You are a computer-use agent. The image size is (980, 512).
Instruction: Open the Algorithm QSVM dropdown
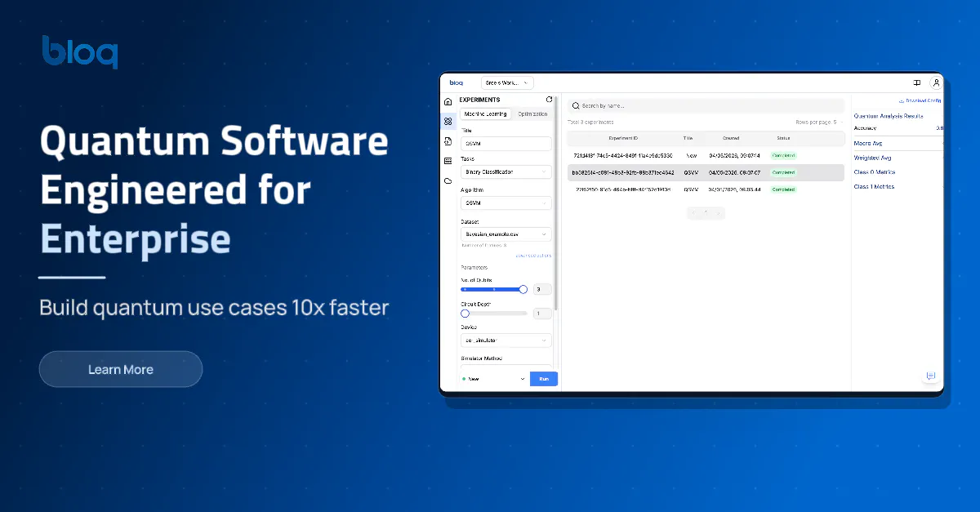coord(506,203)
